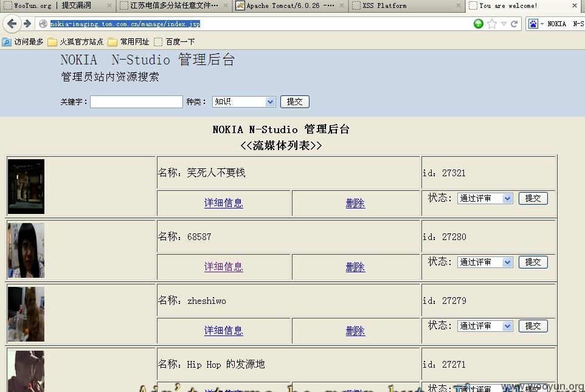Delete the 68587 entry via 删除
The height and width of the screenshot is (392, 585).
coord(355,267)
